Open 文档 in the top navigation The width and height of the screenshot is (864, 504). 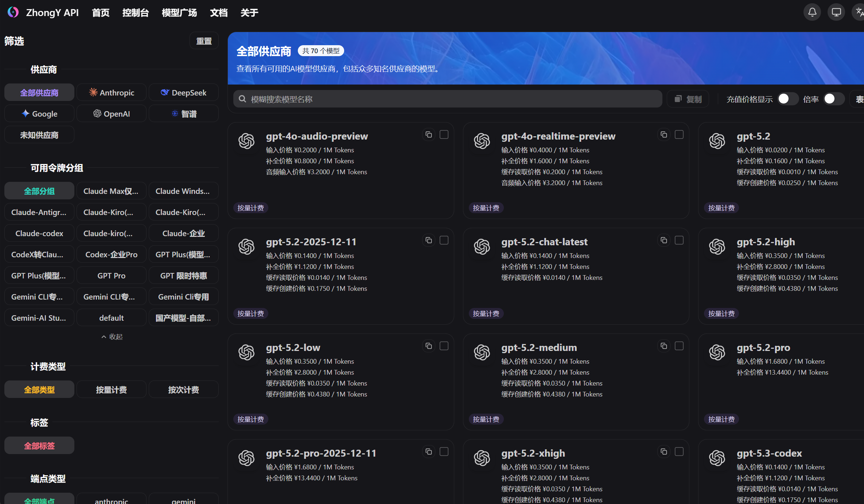click(219, 13)
